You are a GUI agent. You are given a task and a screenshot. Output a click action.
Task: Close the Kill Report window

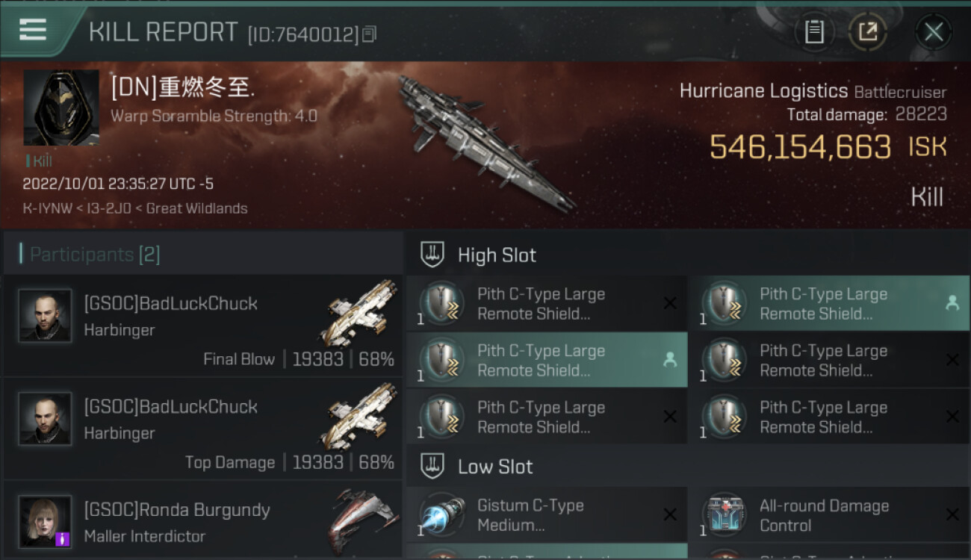tap(933, 32)
